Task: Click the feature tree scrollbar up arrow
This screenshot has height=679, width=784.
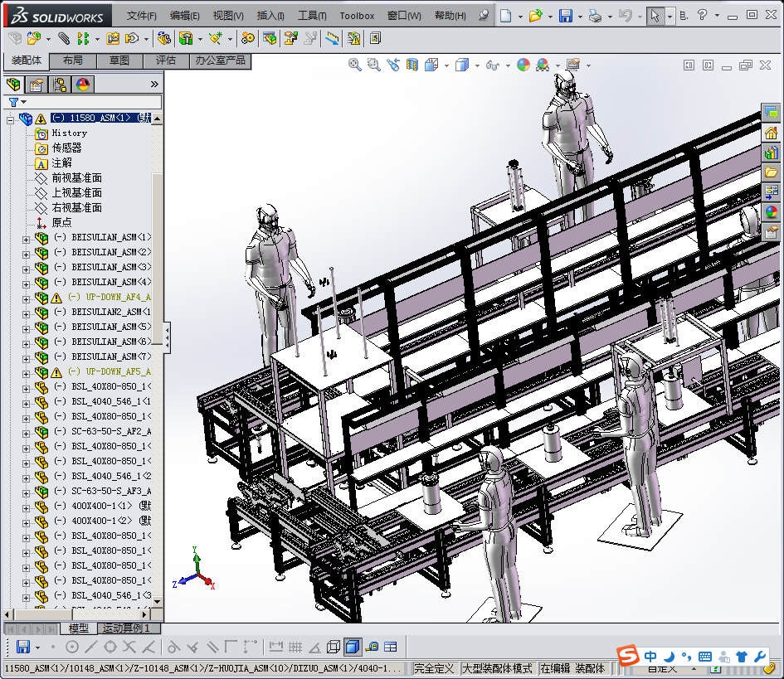Action: click(x=157, y=119)
